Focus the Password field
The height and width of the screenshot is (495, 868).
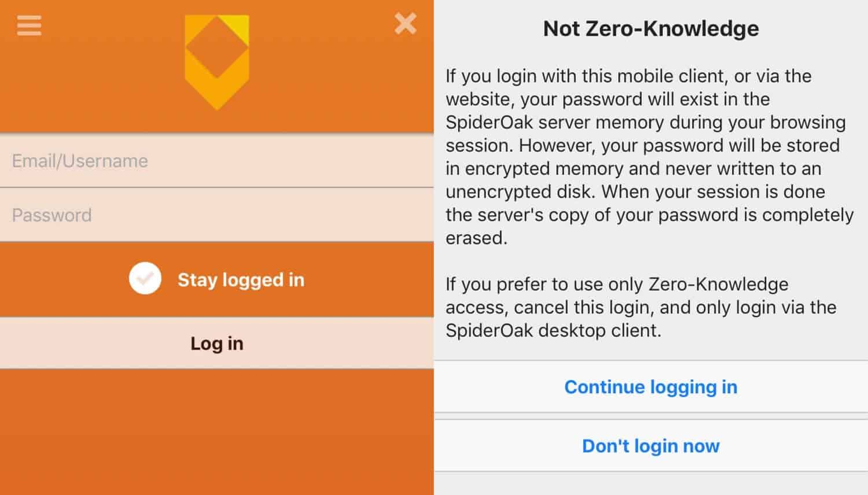pos(216,215)
